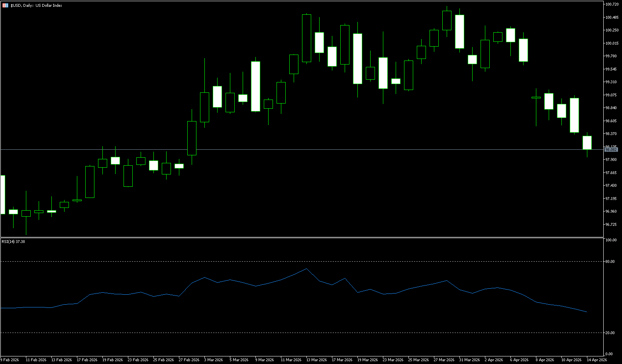The height and width of the screenshot is (364, 622).
Task: Click the 8 Apr 2026 doji candle
Action: tap(536, 98)
